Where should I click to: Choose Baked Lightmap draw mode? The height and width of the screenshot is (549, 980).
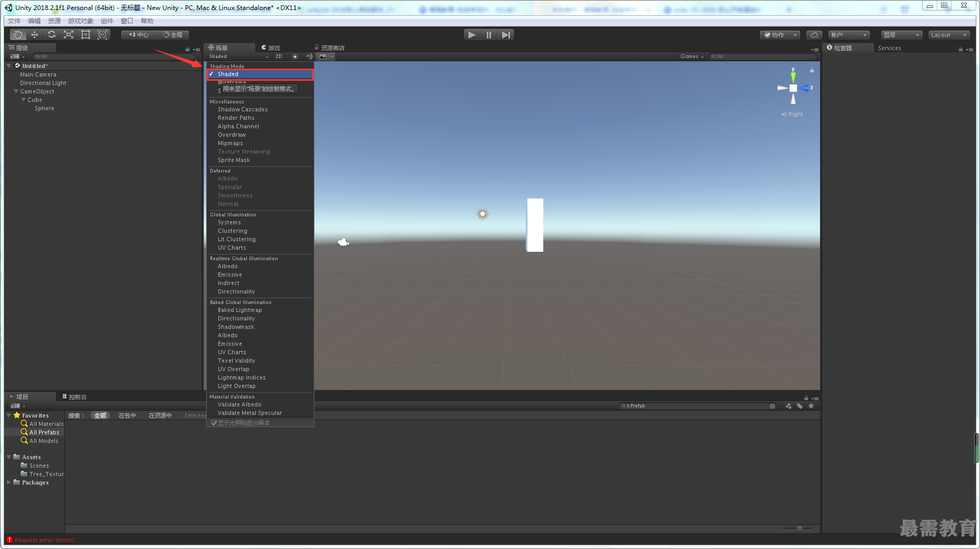click(x=260, y=310)
